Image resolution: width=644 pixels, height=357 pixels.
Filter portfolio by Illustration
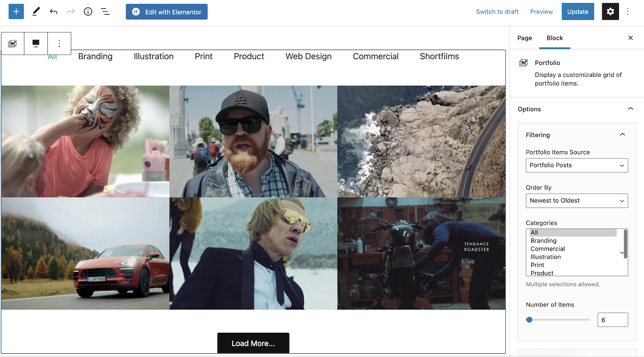coord(154,56)
